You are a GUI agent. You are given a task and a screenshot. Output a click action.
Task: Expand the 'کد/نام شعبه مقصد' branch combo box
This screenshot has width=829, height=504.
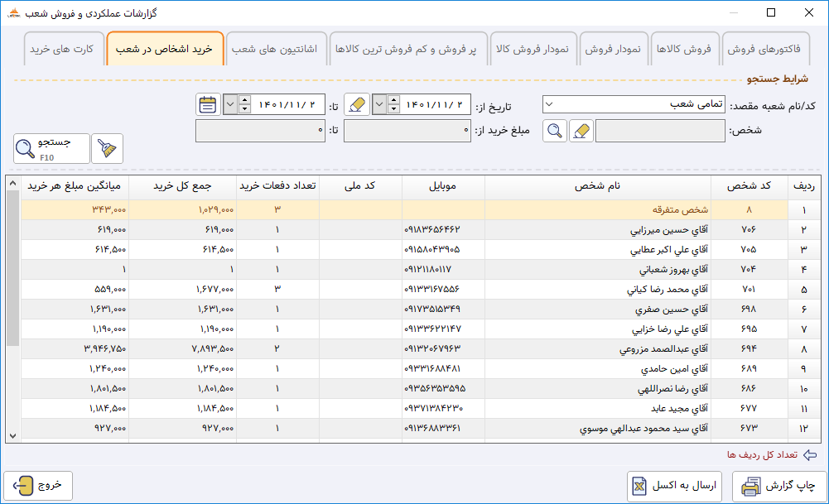549,104
